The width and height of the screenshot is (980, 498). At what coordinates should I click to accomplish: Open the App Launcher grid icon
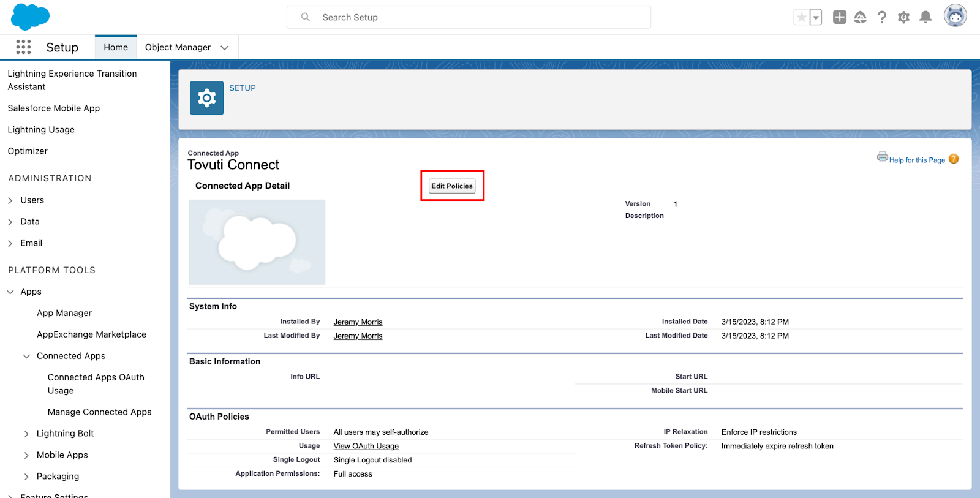tap(23, 47)
